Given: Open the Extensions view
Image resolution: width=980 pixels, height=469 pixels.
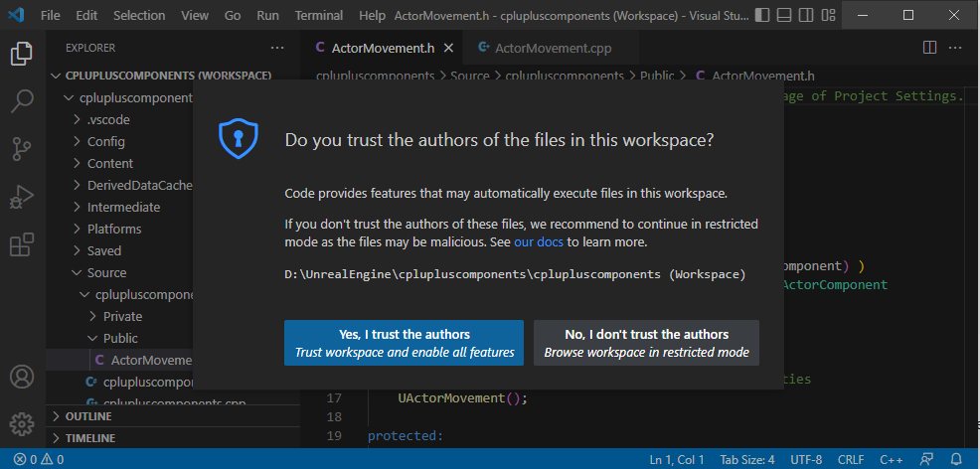Looking at the screenshot, I should coord(22,244).
